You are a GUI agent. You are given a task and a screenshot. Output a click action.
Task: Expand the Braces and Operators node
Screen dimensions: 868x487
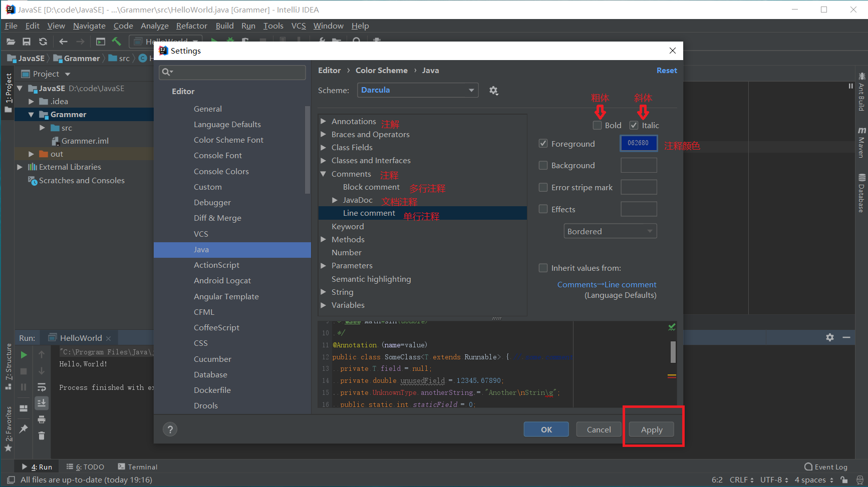pyautogui.click(x=324, y=134)
